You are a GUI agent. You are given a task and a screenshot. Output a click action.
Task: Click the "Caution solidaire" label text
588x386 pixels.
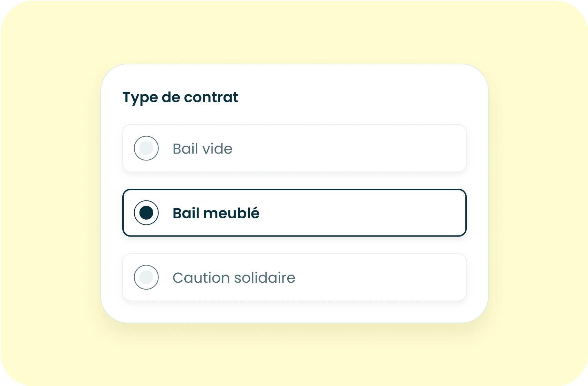[x=234, y=278]
